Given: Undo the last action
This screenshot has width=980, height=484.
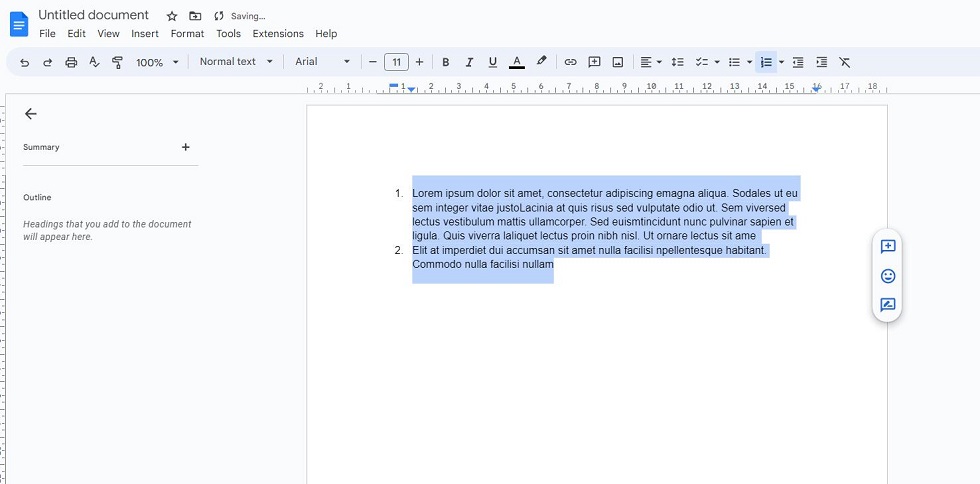Looking at the screenshot, I should pos(24,62).
